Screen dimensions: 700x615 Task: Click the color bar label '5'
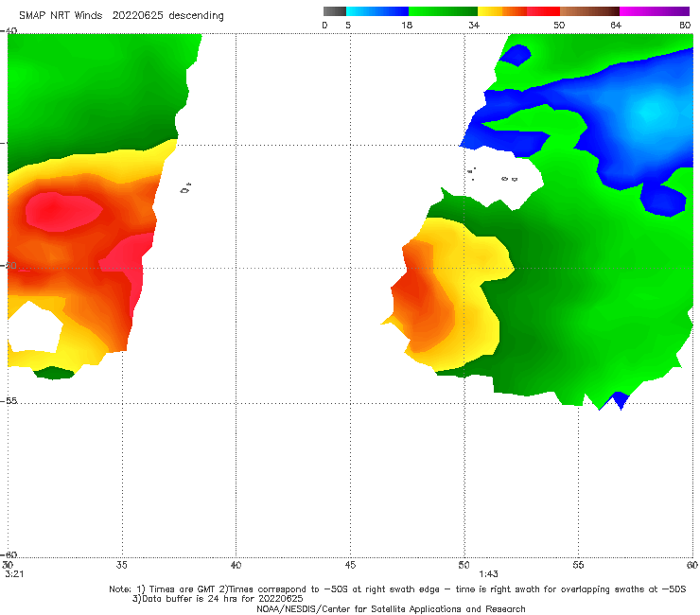pyautogui.click(x=348, y=26)
